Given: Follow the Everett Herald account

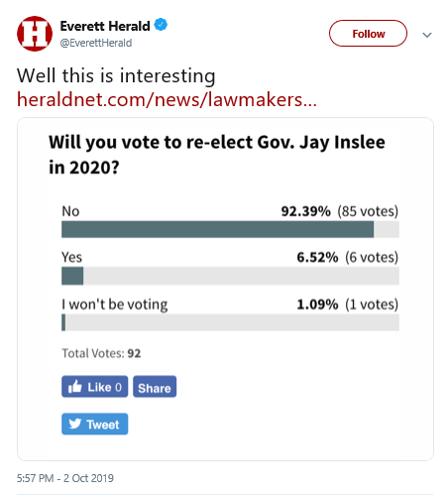Looking at the screenshot, I should click(x=368, y=34).
